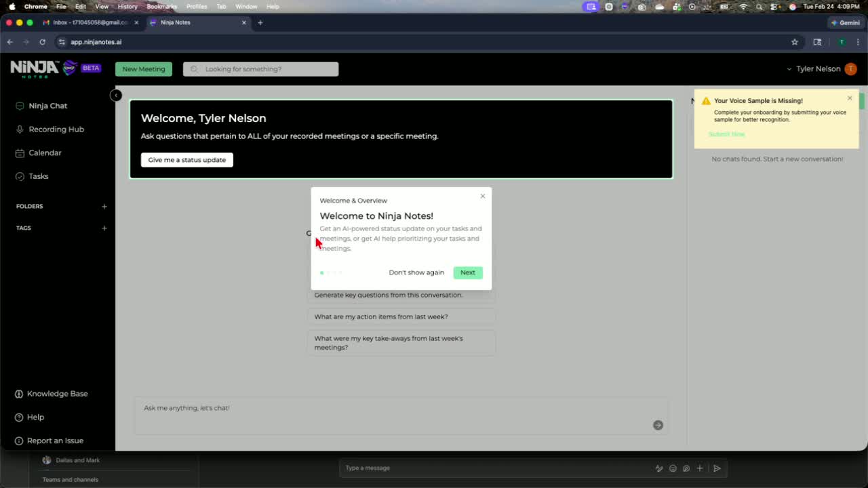
Task: Open the Edit menu
Action: click(x=81, y=6)
